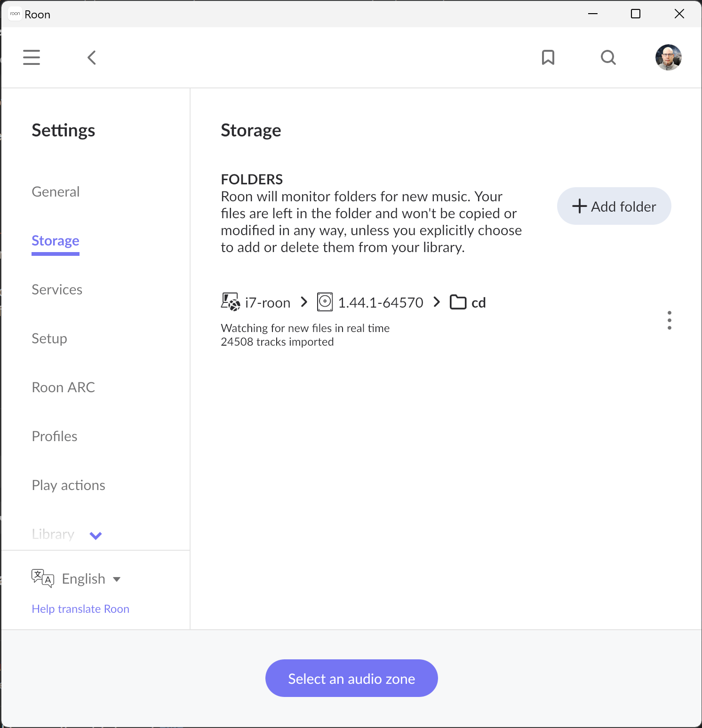Click the i7-roon path segment
The height and width of the screenshot is (728, 702).
click(268, 302)
